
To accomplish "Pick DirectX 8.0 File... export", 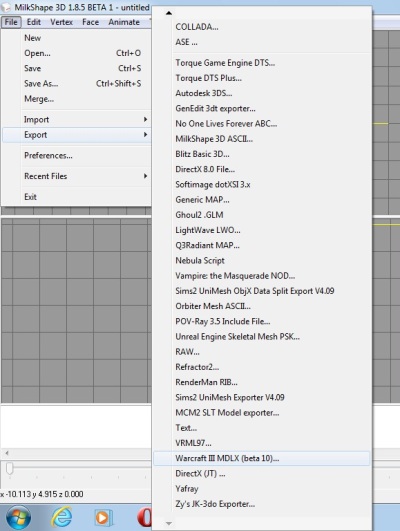I will pos(261,169).
